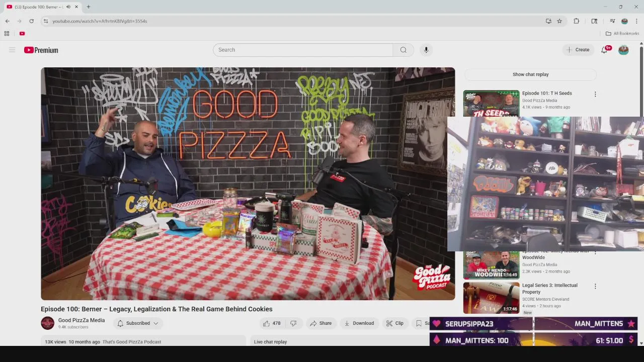Download the video
Screen dimensions: 644x362
coord(359,323)
